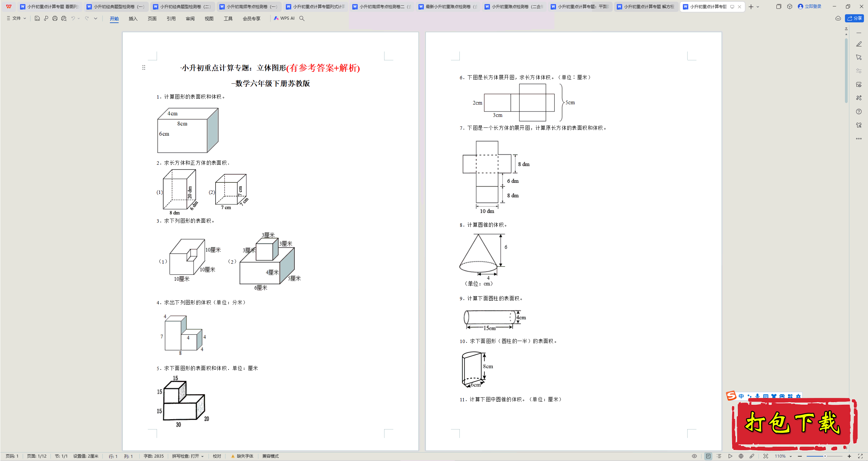Screen dimensions: 868x461
Task: Click fit-page zoom icon in status bar
Action: (766, 456)
